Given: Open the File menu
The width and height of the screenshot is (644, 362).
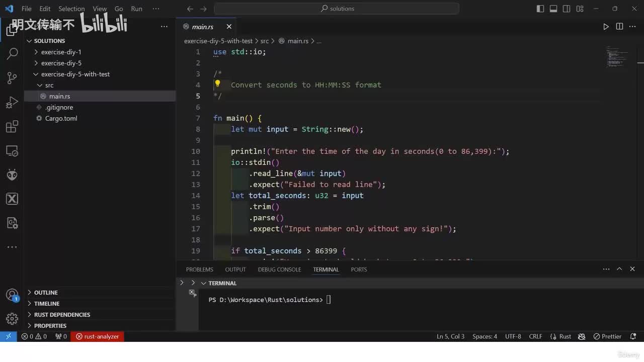Looking at the screenshot, I should click(27, 9).
